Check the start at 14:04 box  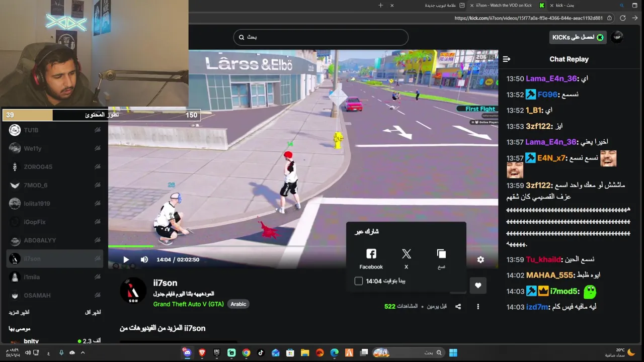tap(359, 281)
